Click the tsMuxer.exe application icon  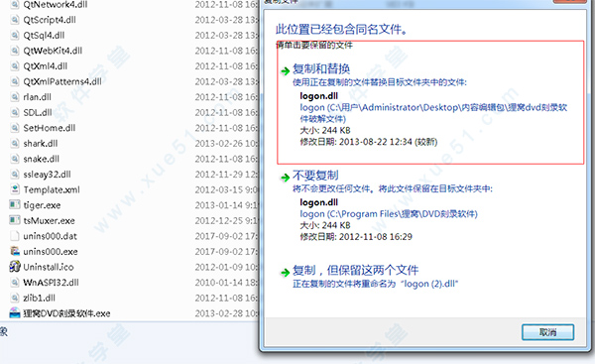coord(15,220)
